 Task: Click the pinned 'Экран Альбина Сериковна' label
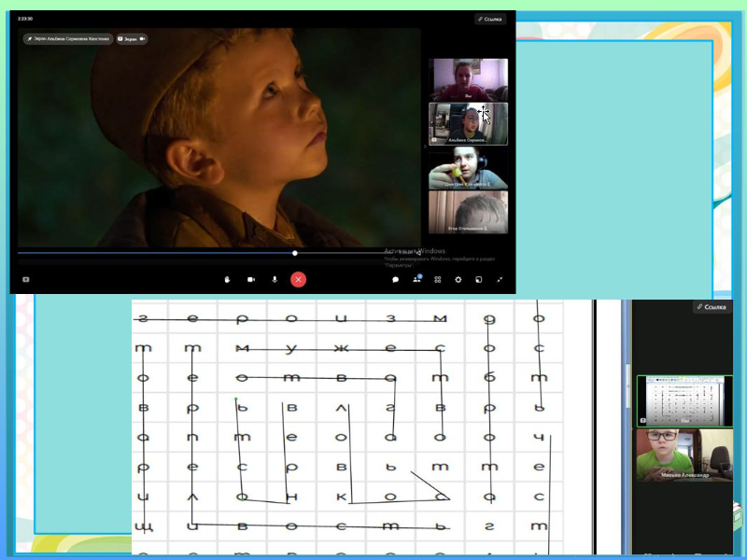[68, 38]
